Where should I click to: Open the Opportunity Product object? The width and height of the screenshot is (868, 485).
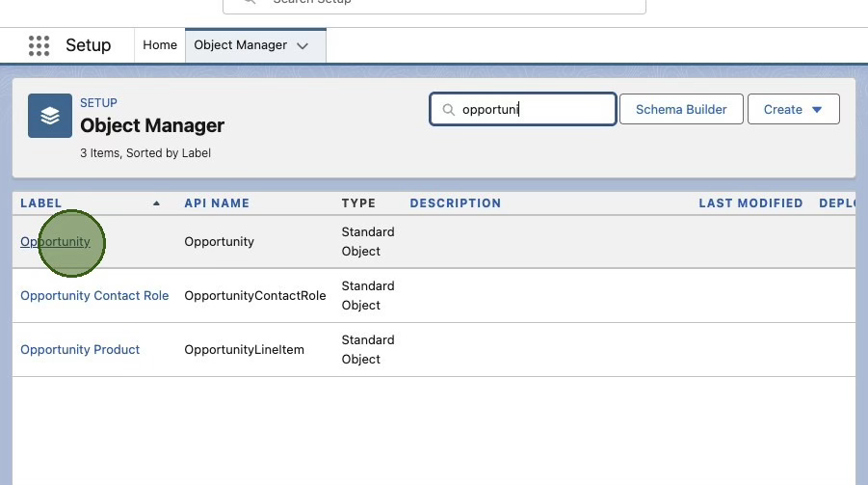pos(80,350)
